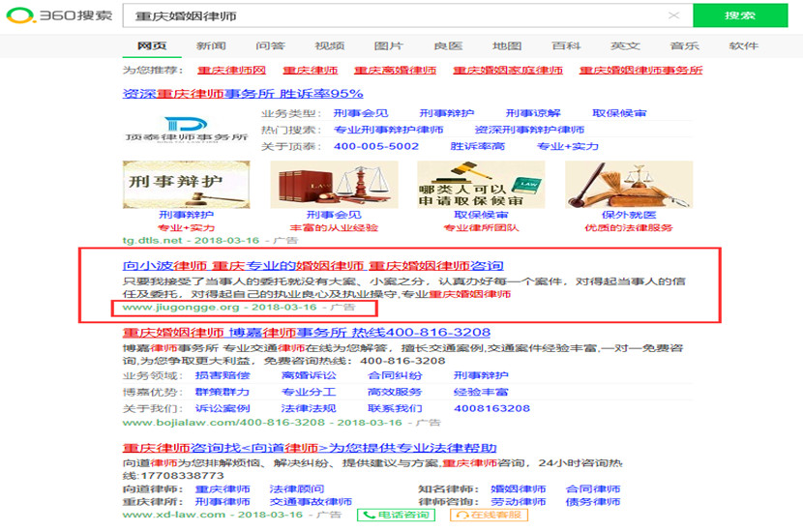Click the 哪类人可以申请取保候审 thumbnail
The height and width of the screenshot is (532, 803).
(482, 185)
